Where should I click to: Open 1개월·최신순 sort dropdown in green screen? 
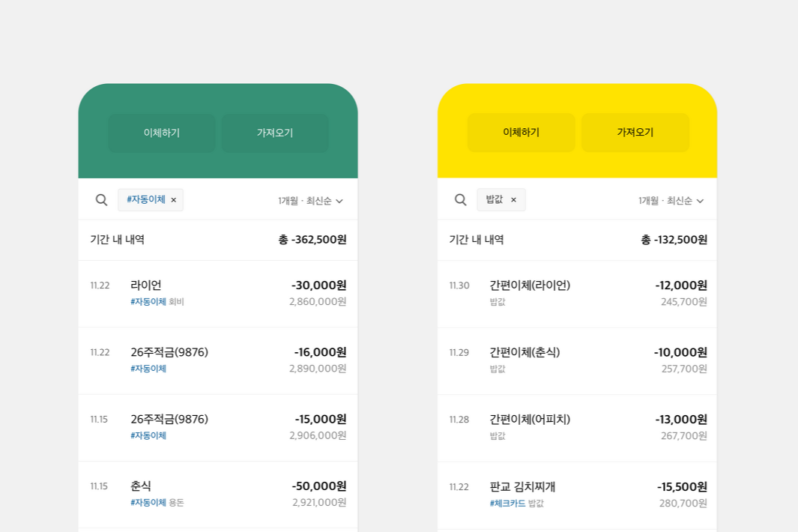click(x=310, y=201)
